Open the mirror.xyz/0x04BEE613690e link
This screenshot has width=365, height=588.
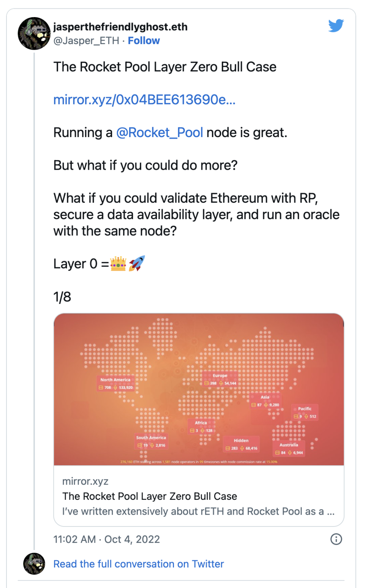(x=144, y=100)
